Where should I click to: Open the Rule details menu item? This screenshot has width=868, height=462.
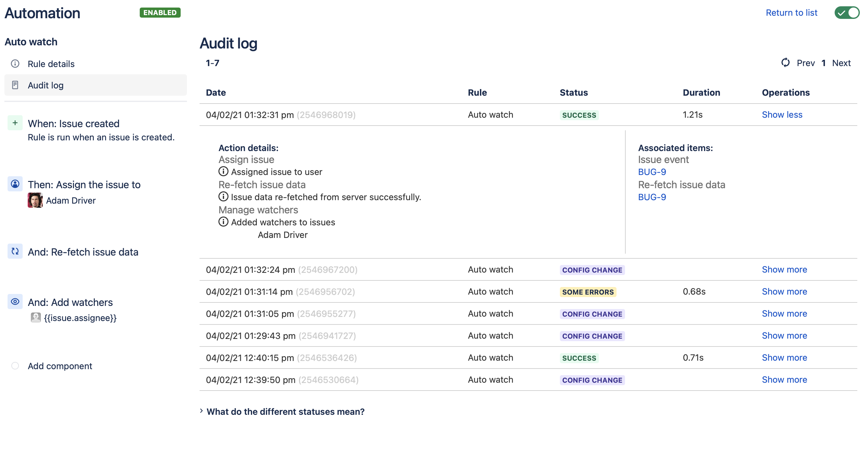coord(51,64)
